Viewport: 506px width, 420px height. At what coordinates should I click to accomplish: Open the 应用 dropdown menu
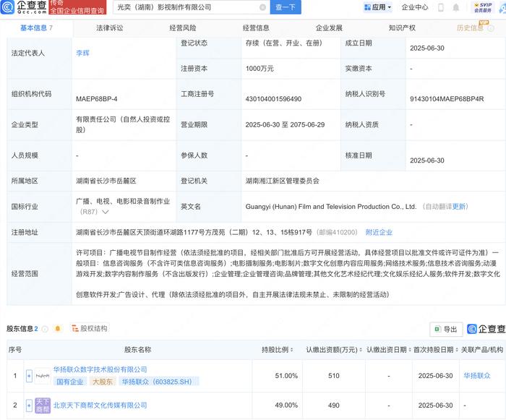tap(378, 7)
